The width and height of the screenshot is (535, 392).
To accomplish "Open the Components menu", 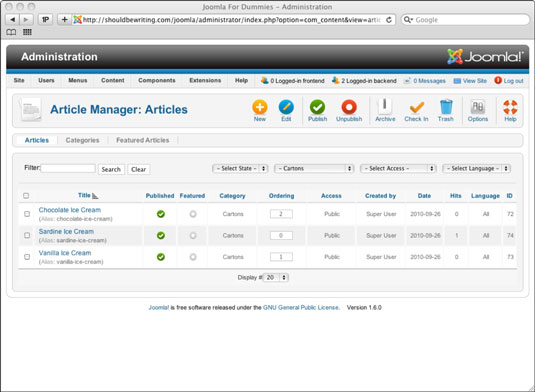I will coord(157,81).
